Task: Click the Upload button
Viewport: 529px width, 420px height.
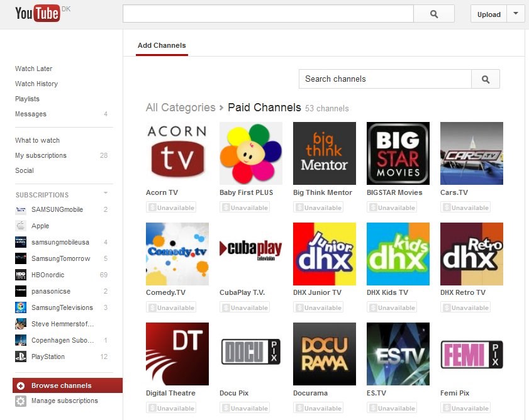Action: pos(489,14)
